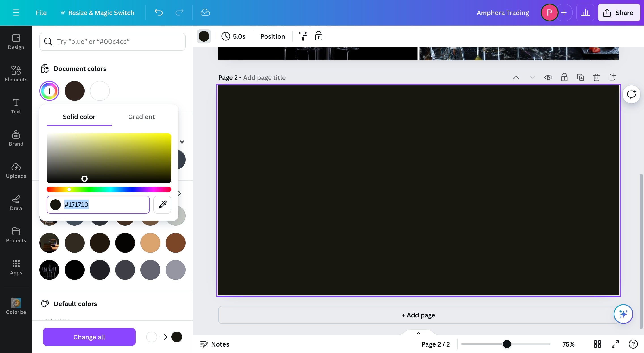Redo the last action
The width and height of the screenshot is (644, 353).
click(179, 12)
